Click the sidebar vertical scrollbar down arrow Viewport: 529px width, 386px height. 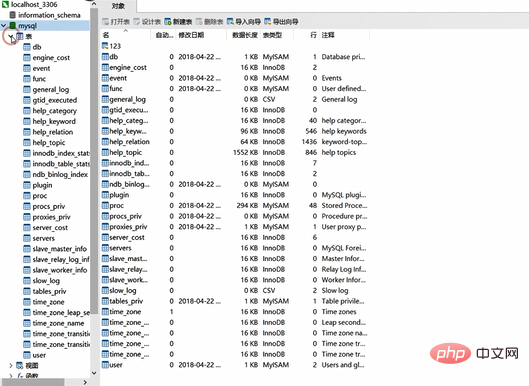tap(94, 373)
